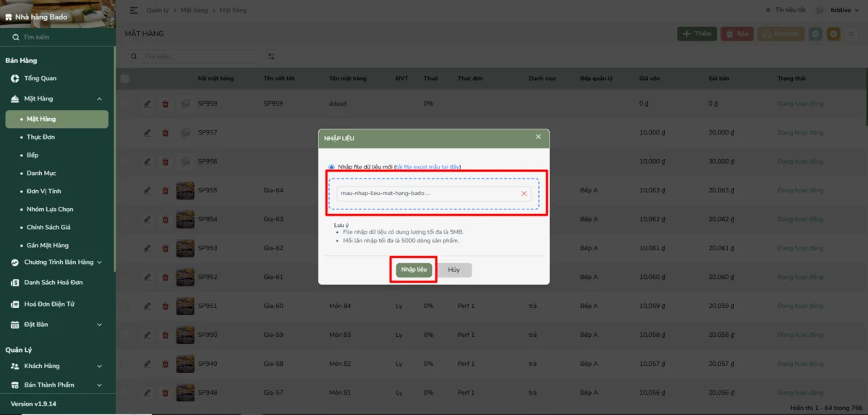This screenshot has width=868, height=415.
Task: Click the Hủy cancel button
Action: tap(454, 270)
